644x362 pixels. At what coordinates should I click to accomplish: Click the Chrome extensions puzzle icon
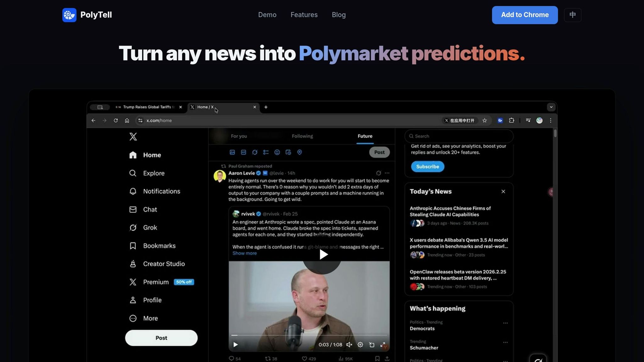tap(512, 120)
